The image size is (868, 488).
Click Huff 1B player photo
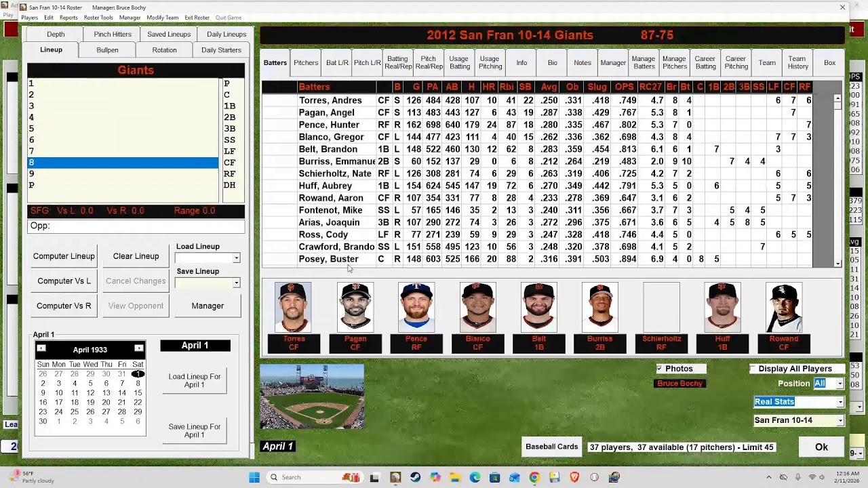pos(722,308)
